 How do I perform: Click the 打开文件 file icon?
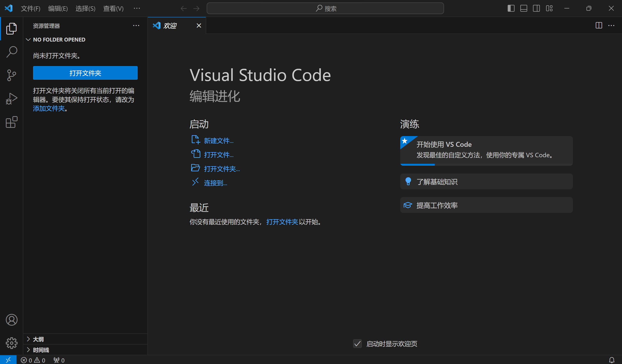[x=195, y=154]
